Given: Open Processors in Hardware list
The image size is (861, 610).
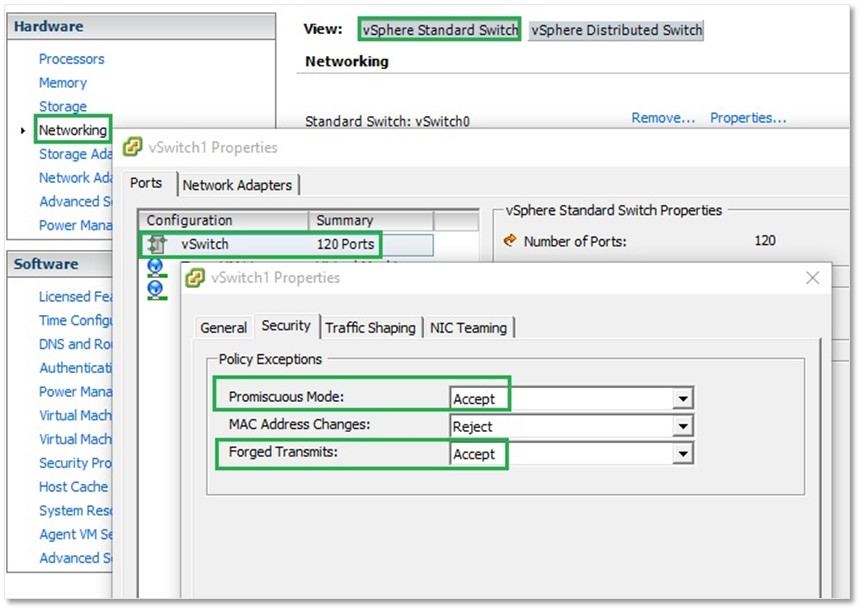Looking at the screenshot, I should [x=71, y=59].
